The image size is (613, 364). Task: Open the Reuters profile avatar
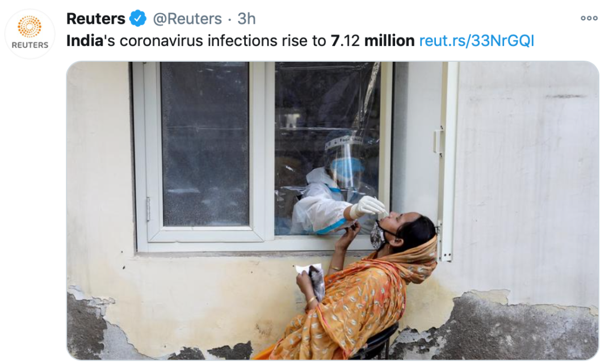pos(30,34)
